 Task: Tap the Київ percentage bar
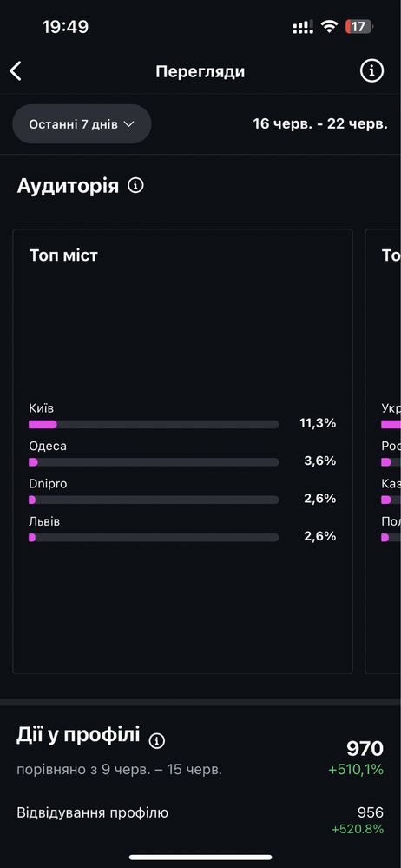point(154,425)
